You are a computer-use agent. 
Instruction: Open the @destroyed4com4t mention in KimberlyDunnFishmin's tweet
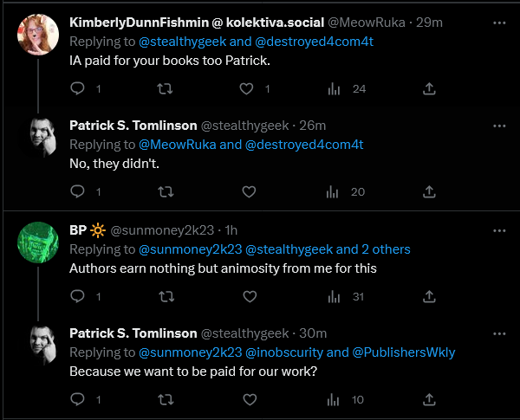pos(314,42)
